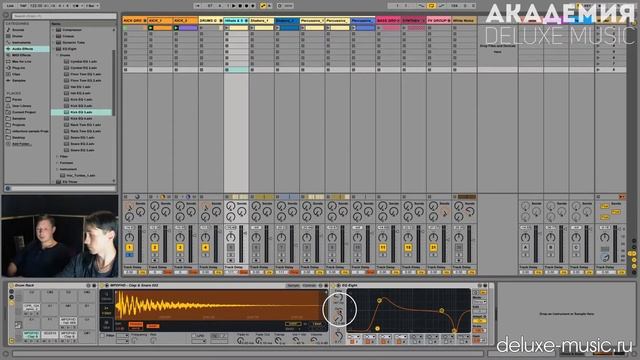Screen dimensions: 640x360
Task: Enable the Filter checkbox in sampler
Action: click(102, 336)
